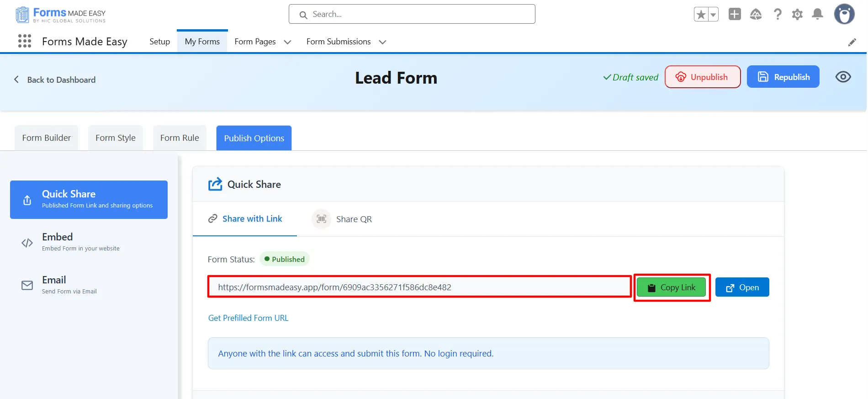
Task: Switch to the Form Style tab
Action: [x=115, y=138]
